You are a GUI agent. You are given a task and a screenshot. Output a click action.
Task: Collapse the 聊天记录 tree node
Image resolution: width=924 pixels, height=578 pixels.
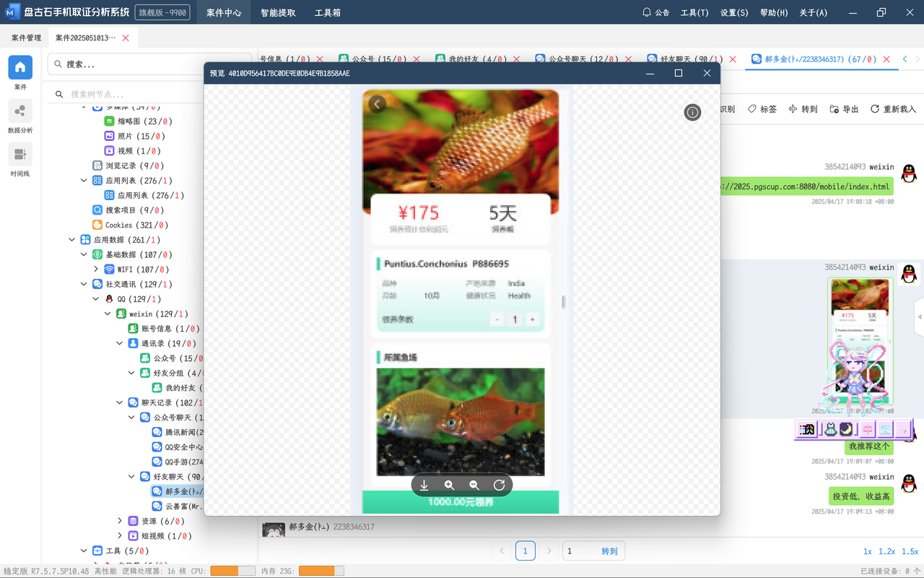120,402
